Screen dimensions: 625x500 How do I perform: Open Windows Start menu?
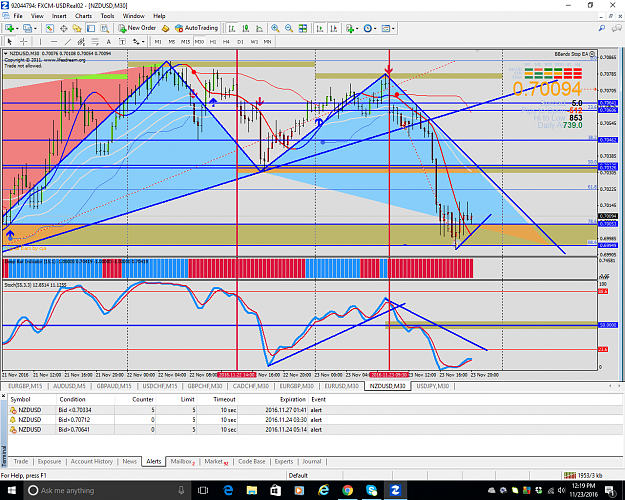pos(11,490)
